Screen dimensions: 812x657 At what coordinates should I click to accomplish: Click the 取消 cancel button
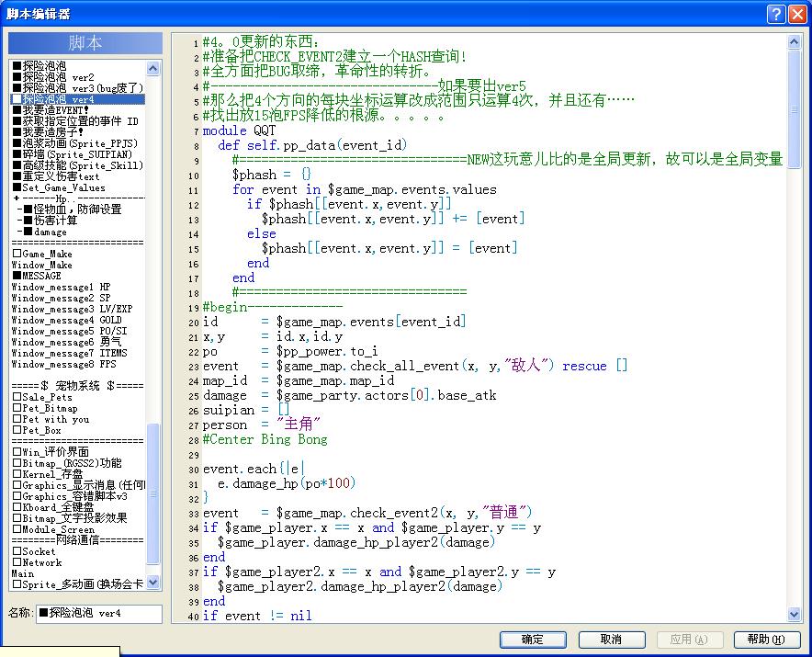(x=612, y=640)
